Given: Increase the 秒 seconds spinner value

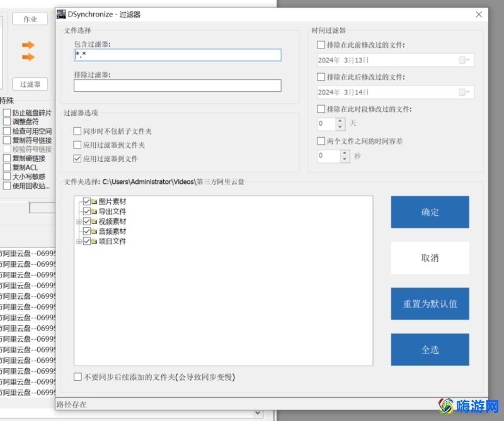Looking at the screenshot, I should [x=345, y=153].
